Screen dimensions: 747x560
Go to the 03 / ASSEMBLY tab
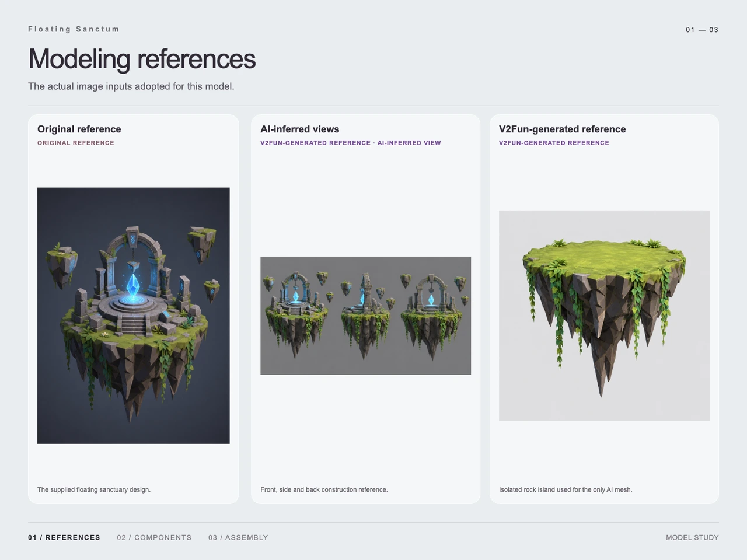coord(238,537)
